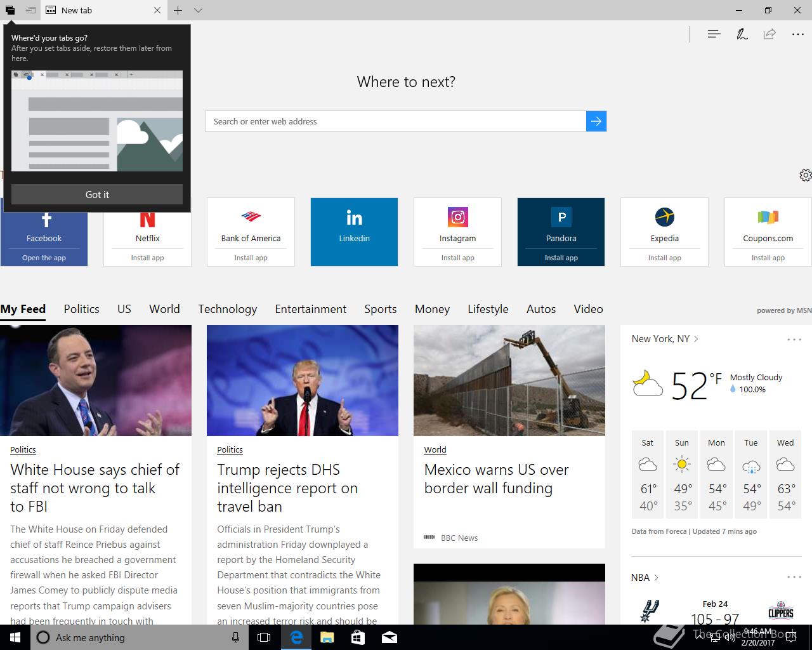Click the Share icon
Screen dimensions: 812x650
tap(769, 34)
